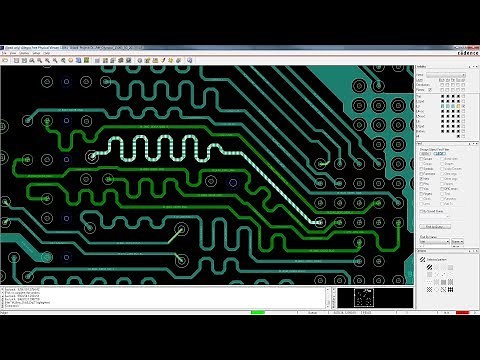Click the green grid icon in the toolbar
Screen dimensions: 480x360
coord(86,60)
